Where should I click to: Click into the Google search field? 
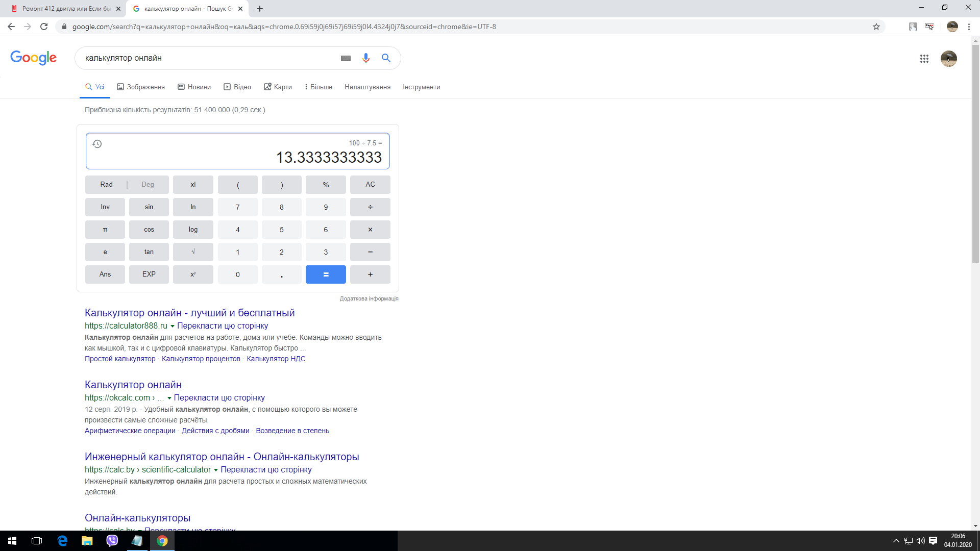[x=204, y=58]
